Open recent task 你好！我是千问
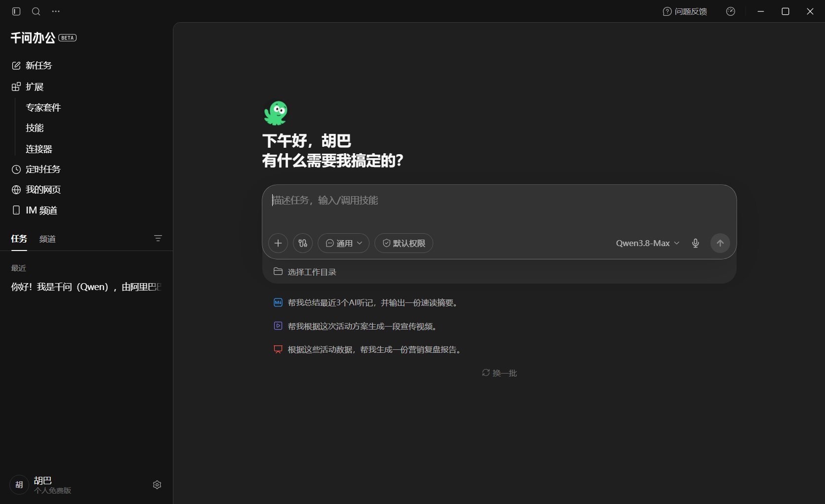This screenshot has width=825, height=504. (86, 287)
